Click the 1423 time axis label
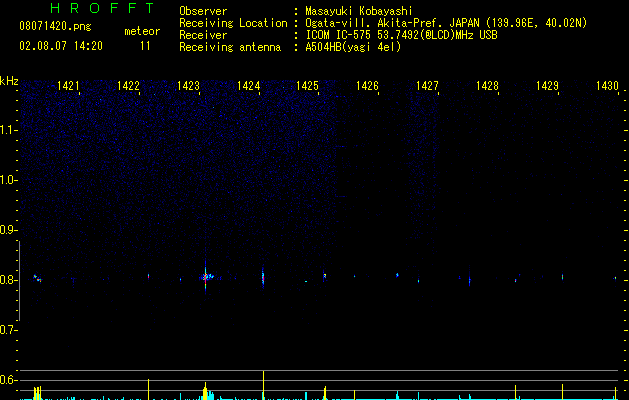Image resolution: width=629 pixels, height=400 pixels. [x=188, y=86]
